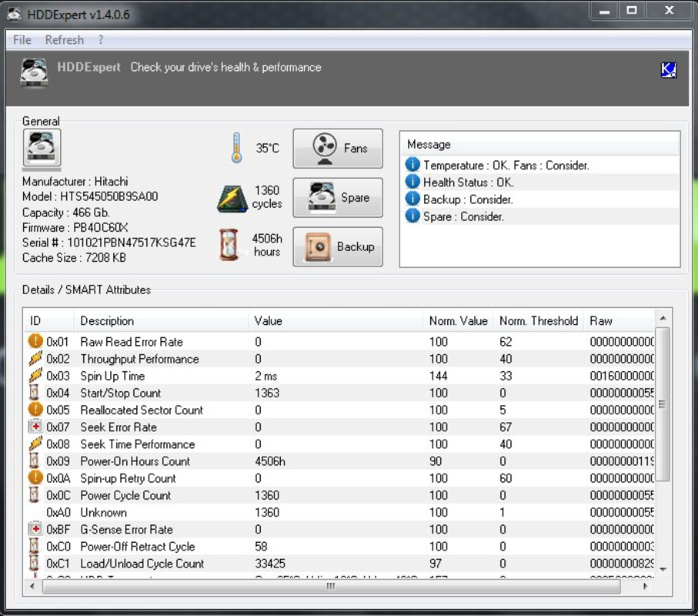Click 'Power-Off Retract Cycle' description text
Image resolution: width=698 pixels, height=616 pixels.
coord(138,547)
